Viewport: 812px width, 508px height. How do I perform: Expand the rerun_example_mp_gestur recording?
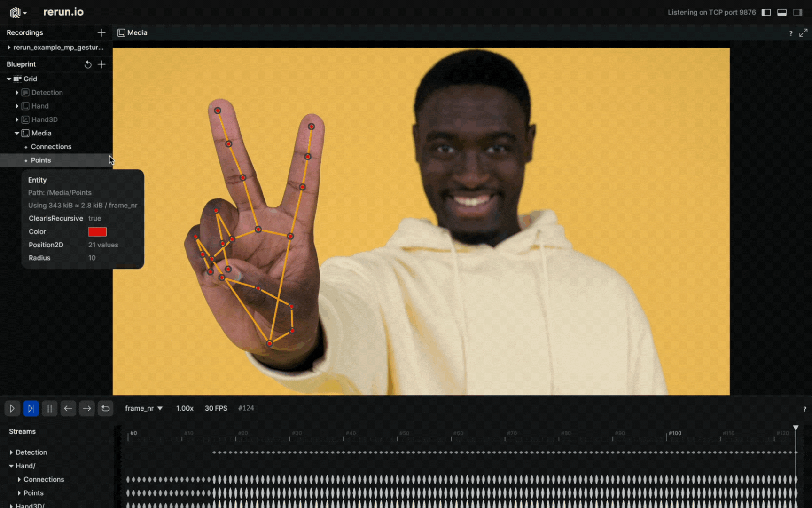pyautogui.click(x=9, y=47)
